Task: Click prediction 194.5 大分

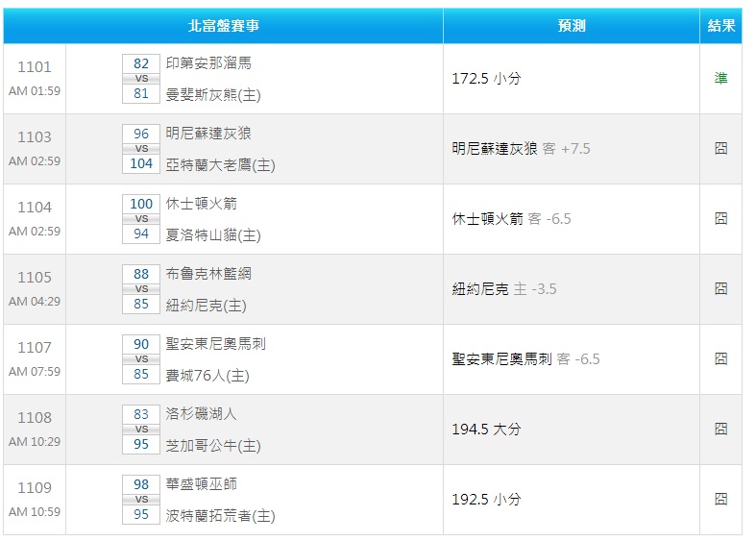Action: point(486,430)
